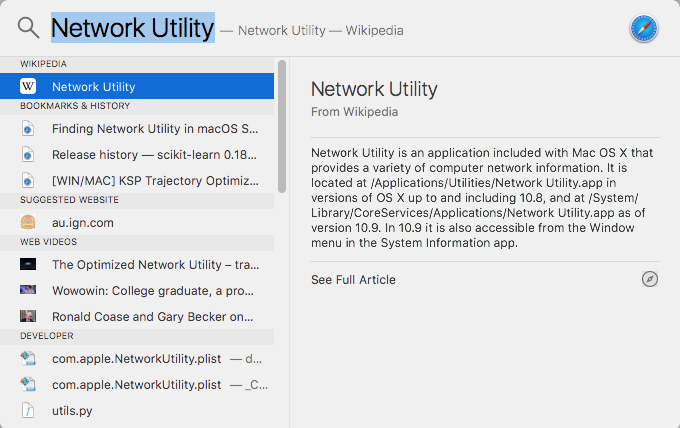Click the results list scrollbar

(x=282, y=126)
